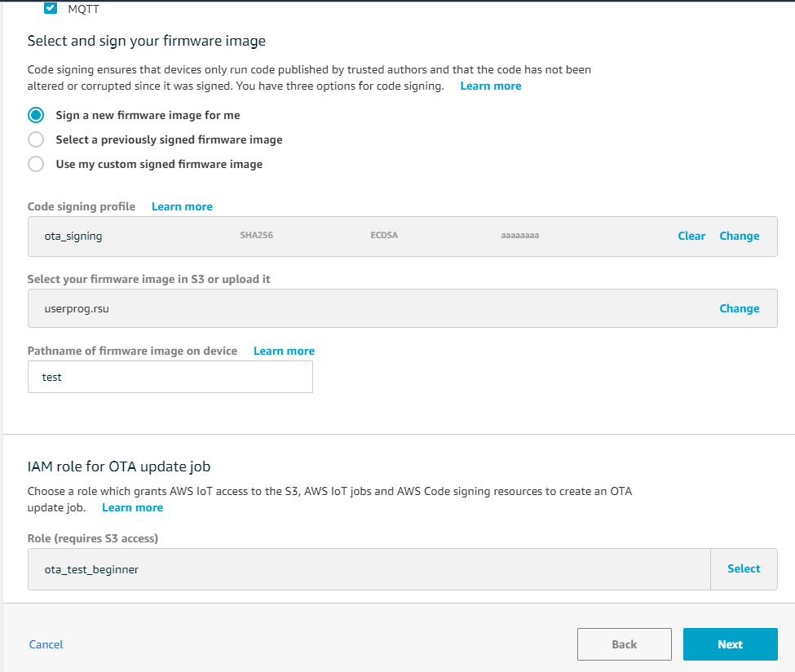
Task: Open Learn more about code signing
Action: (490, 86)
